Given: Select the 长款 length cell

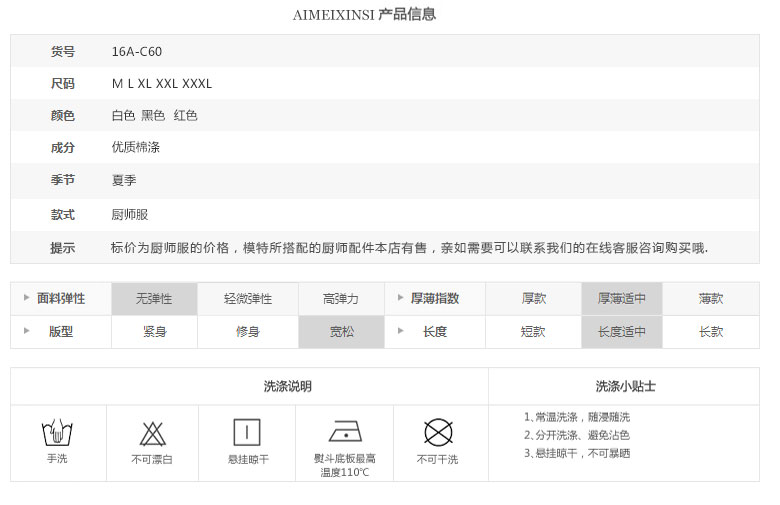Looking at the screenshot, I should tap(711, 332).
